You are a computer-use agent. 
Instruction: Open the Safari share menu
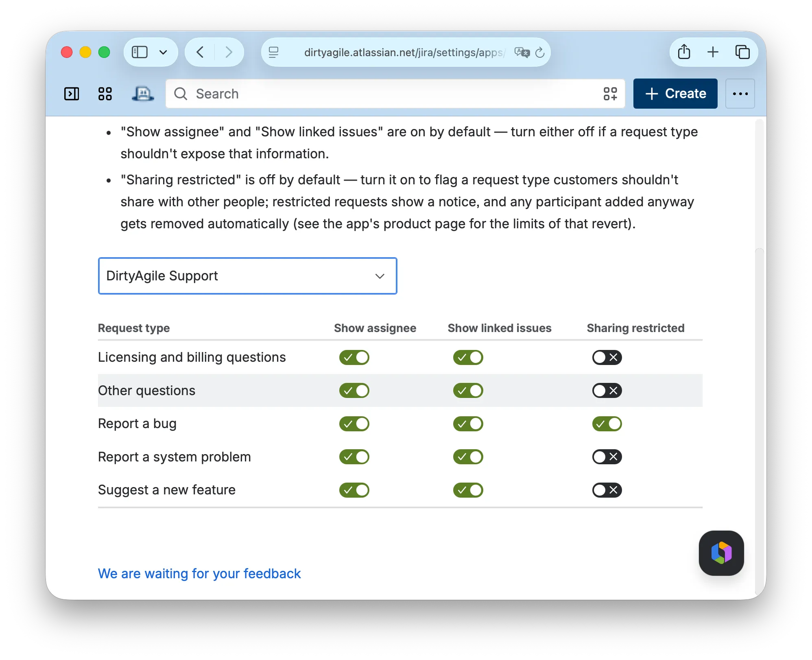tap(684, 52)
